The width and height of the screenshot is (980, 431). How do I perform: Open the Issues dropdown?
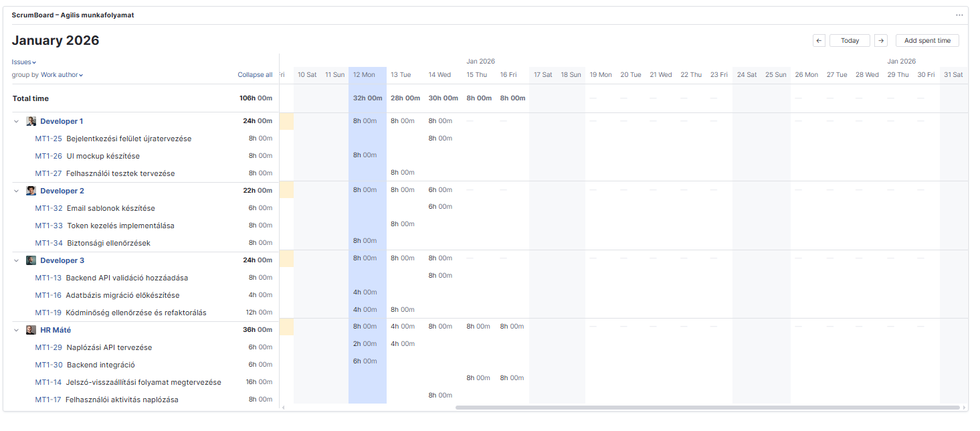tap(23, 62)
